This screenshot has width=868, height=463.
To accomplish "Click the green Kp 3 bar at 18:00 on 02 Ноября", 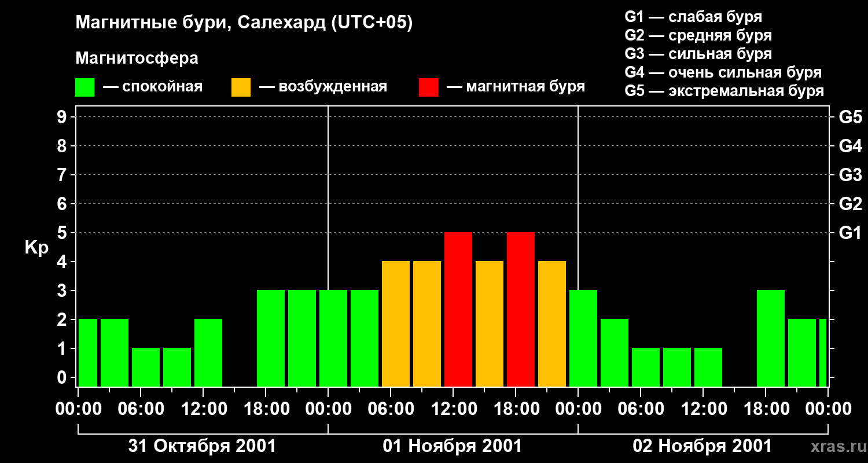I will (771, 338).
